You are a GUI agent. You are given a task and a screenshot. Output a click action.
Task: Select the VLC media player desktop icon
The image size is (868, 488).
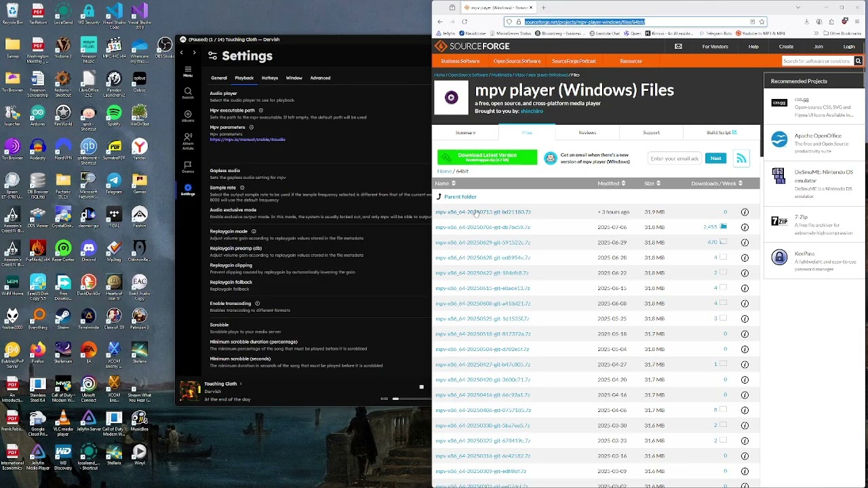coord(63,422)
